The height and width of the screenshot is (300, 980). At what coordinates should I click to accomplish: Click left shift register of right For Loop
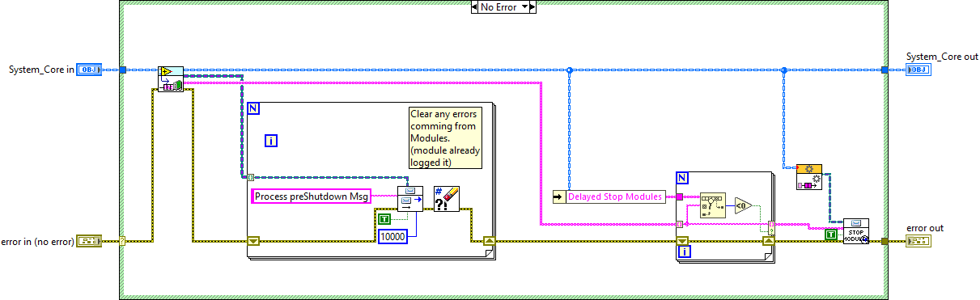[682, 241]
